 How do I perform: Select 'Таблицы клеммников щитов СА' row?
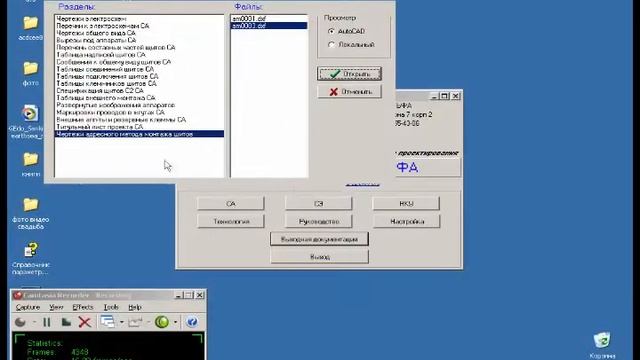click(139, 83)
